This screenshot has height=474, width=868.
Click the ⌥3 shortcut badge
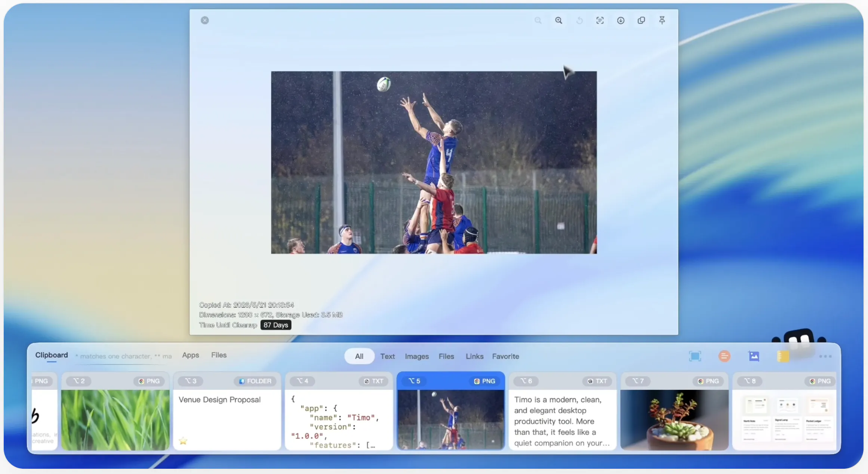pyautogui.click(x=191, y=381)
